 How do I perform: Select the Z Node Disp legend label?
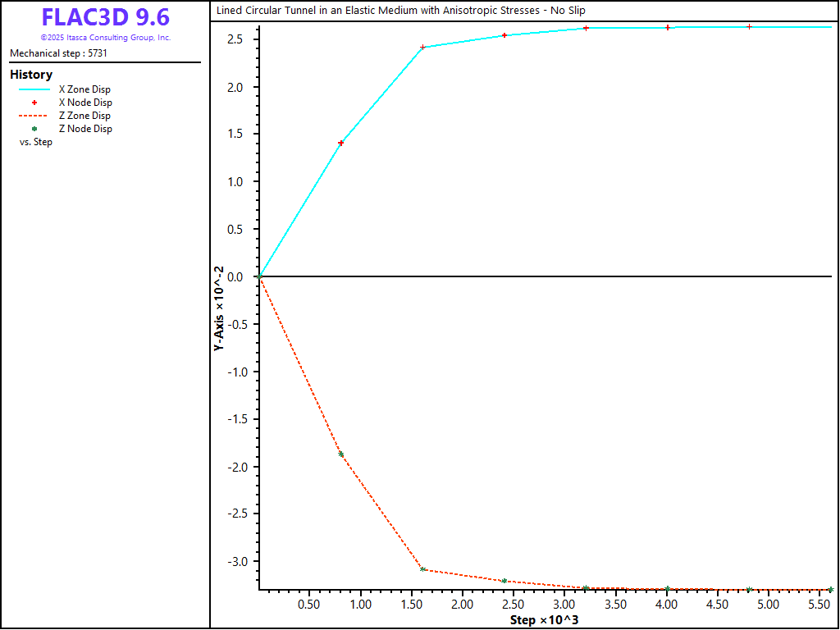tap(85, 129)
